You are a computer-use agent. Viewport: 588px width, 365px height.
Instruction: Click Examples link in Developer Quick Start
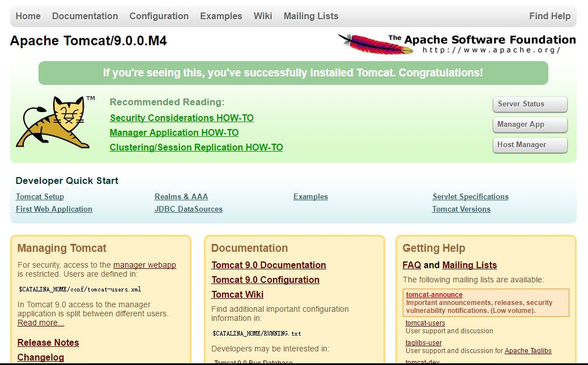(310, 197)
